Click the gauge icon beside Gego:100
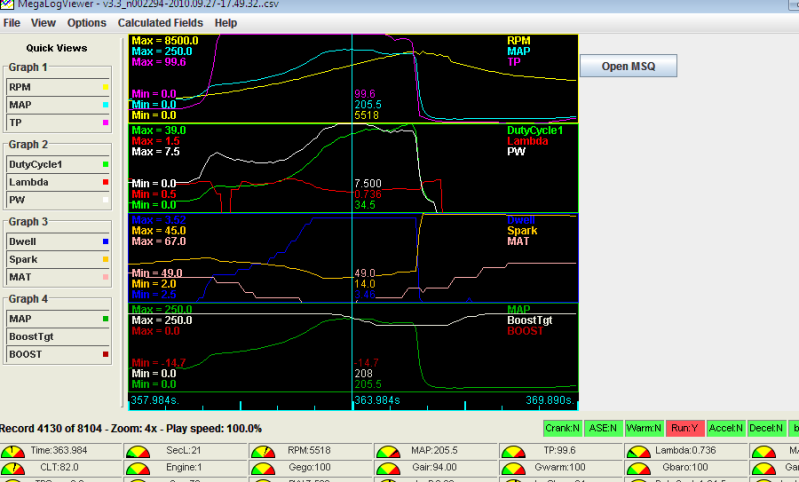This screenshot has height=482, width=799. 262,467
